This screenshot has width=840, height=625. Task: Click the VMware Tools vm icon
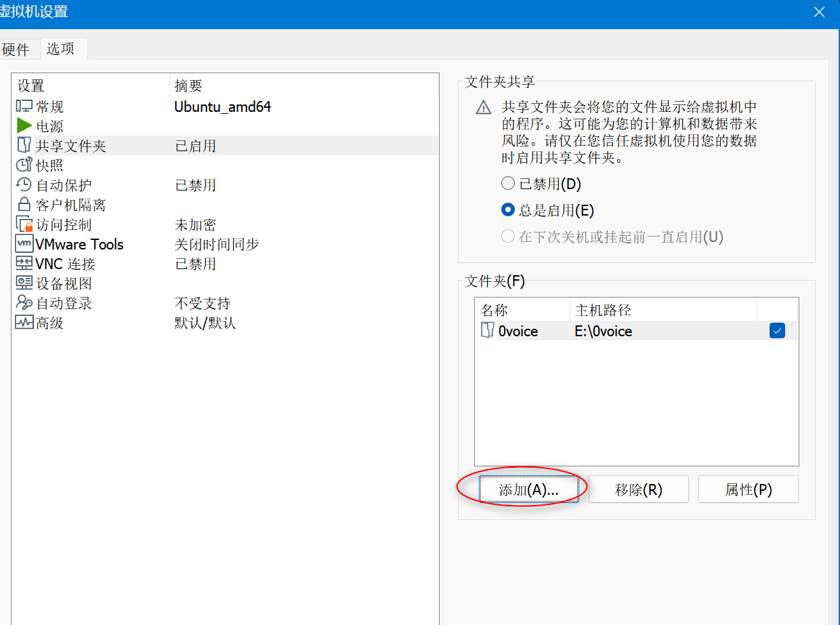(24, 244)
